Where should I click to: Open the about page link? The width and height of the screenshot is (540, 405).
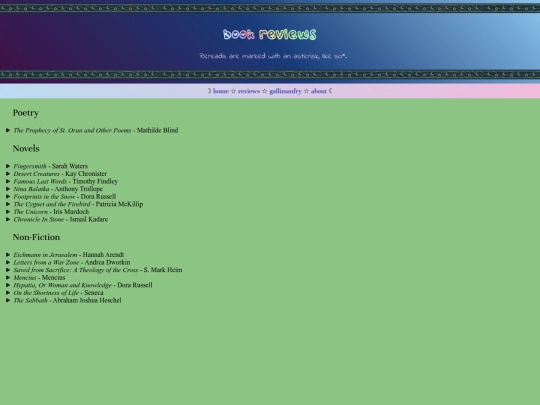tap(319, 91)
